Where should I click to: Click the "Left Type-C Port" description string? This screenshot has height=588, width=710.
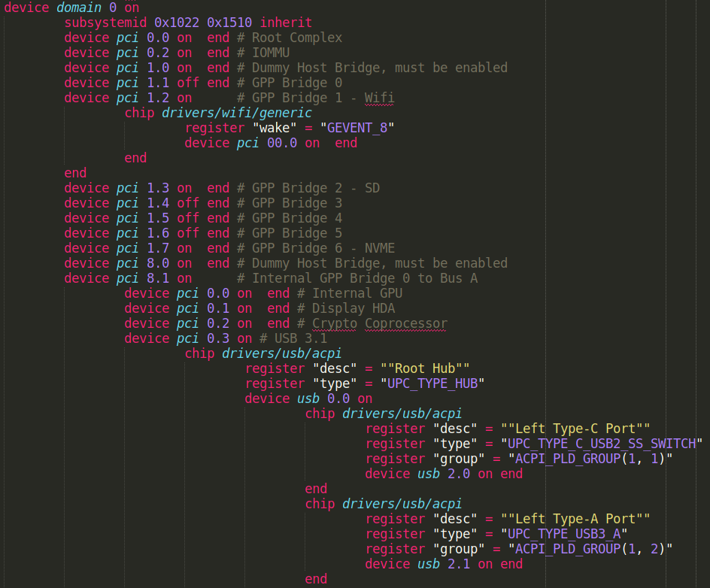pos(575,429)
